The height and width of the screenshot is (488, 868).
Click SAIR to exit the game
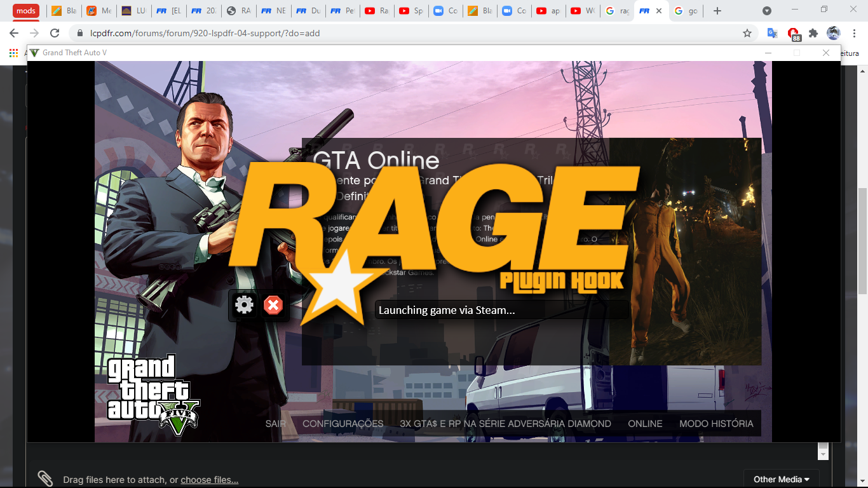(275, 424)
